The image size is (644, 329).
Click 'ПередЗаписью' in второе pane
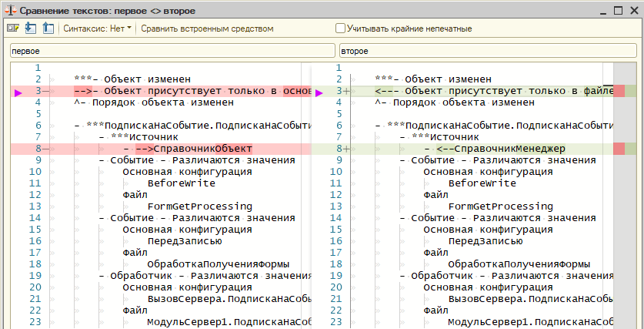[x=486, y=240]
